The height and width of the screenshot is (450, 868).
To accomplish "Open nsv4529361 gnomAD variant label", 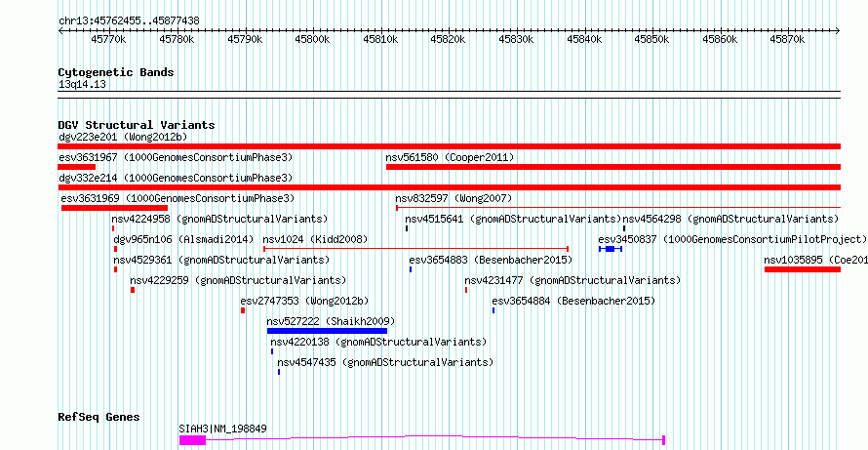I will [222, 260].
